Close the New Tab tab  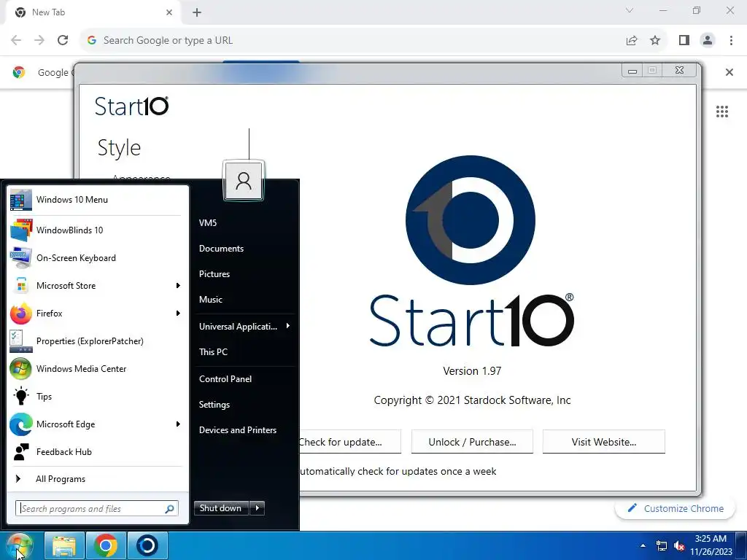pos(169,12)
